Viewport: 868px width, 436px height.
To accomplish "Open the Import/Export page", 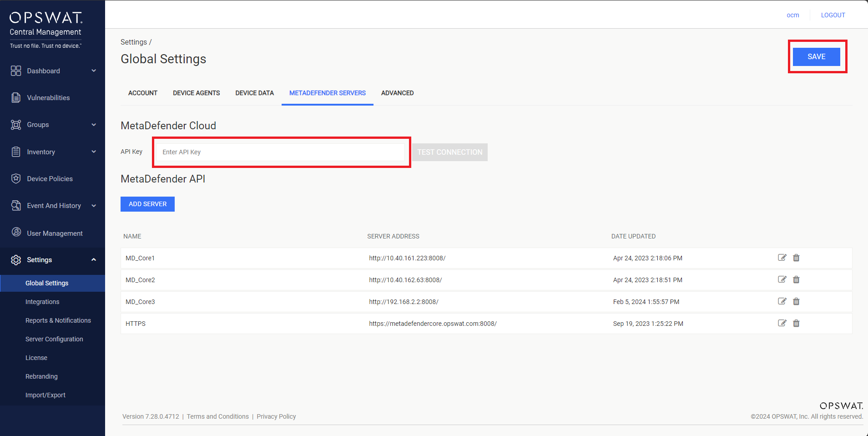I will coord(45,395).
